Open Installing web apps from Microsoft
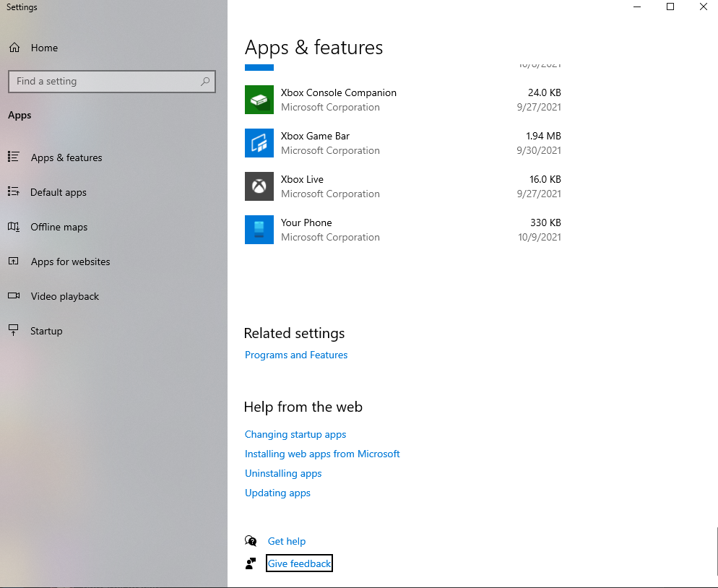Screen dimensions: 718x588 click(322, 454)
